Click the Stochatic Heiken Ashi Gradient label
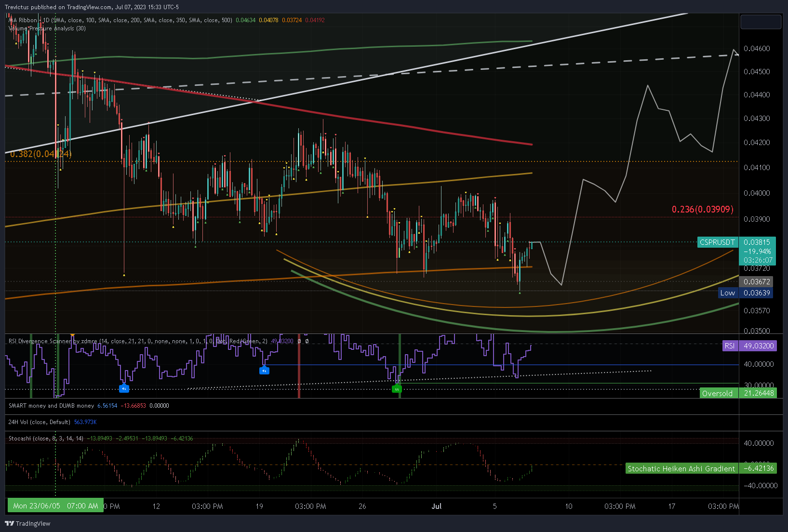This screenshot has height=532, width=788. click(x=681, y=468)
